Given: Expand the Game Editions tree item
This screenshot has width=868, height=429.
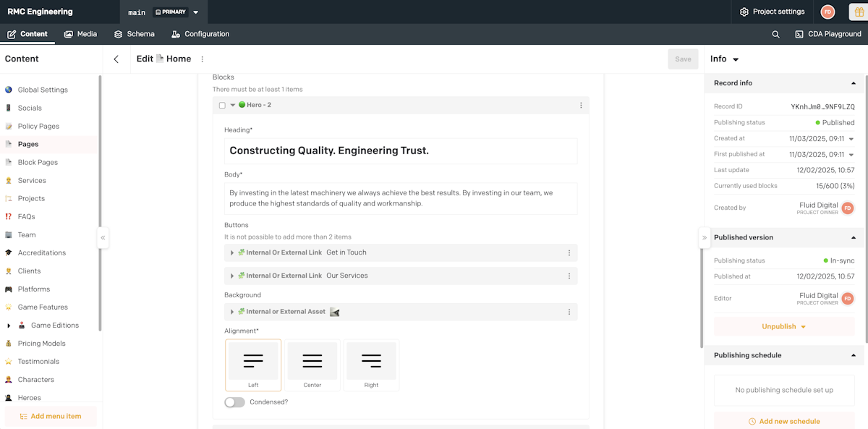Looking at the screenshot, I should tap(9, 326).
